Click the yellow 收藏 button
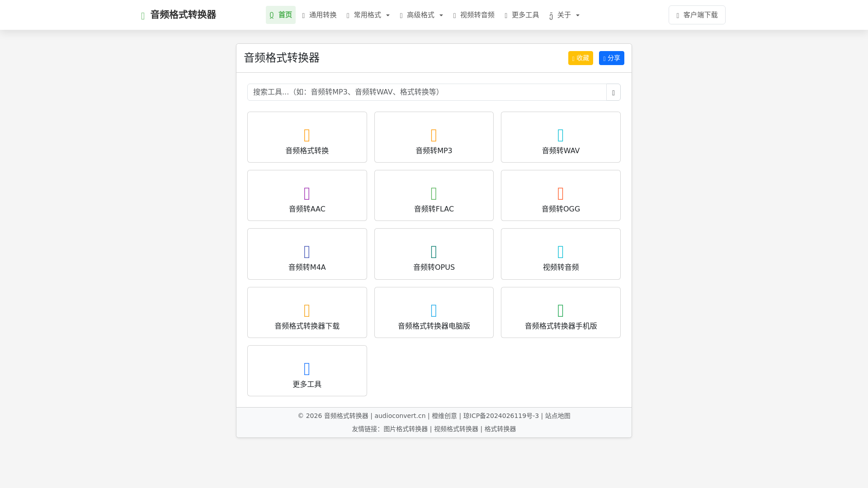Screen dimensions: 868x488 tap(580, 58)
